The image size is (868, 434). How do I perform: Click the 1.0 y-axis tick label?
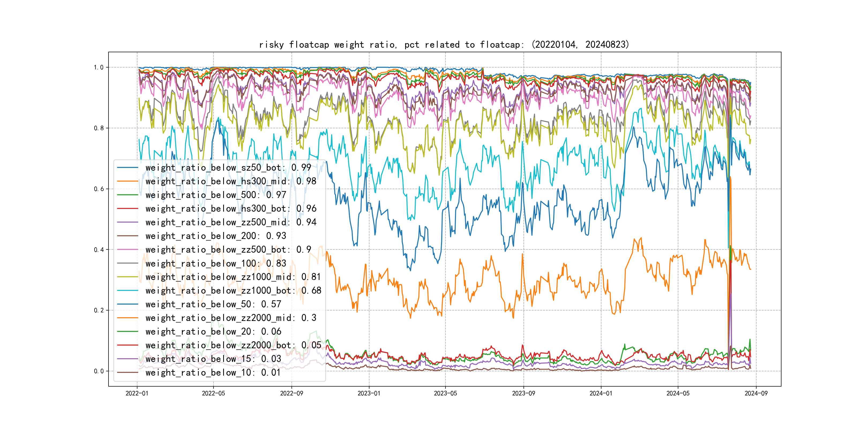click(98, 68)
